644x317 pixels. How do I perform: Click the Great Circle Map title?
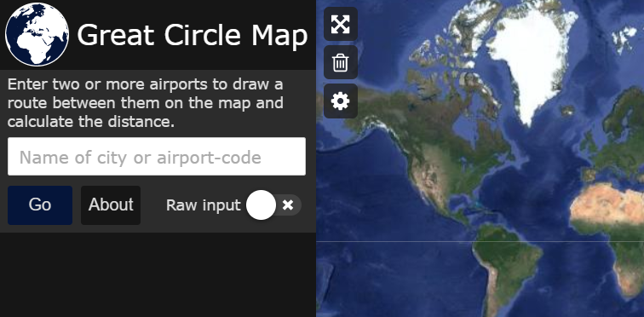(193, 35)
